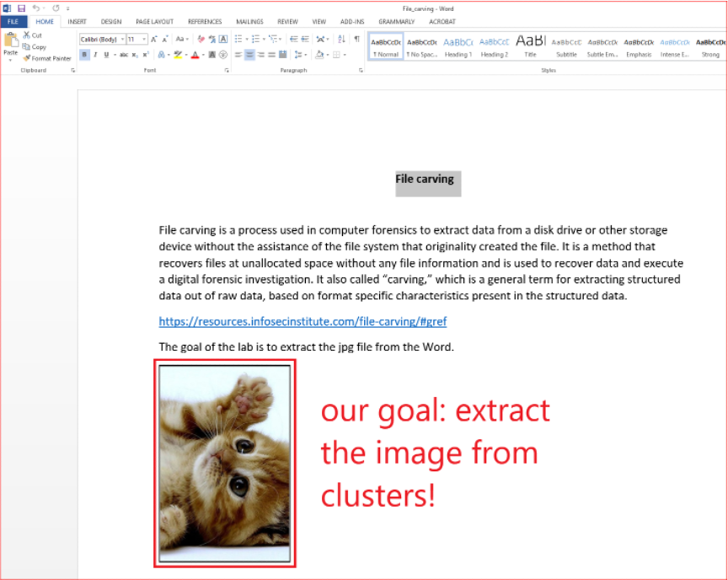Click the Sort A-Z icon
Screen dimensions: 728x580
pos(341,40)
